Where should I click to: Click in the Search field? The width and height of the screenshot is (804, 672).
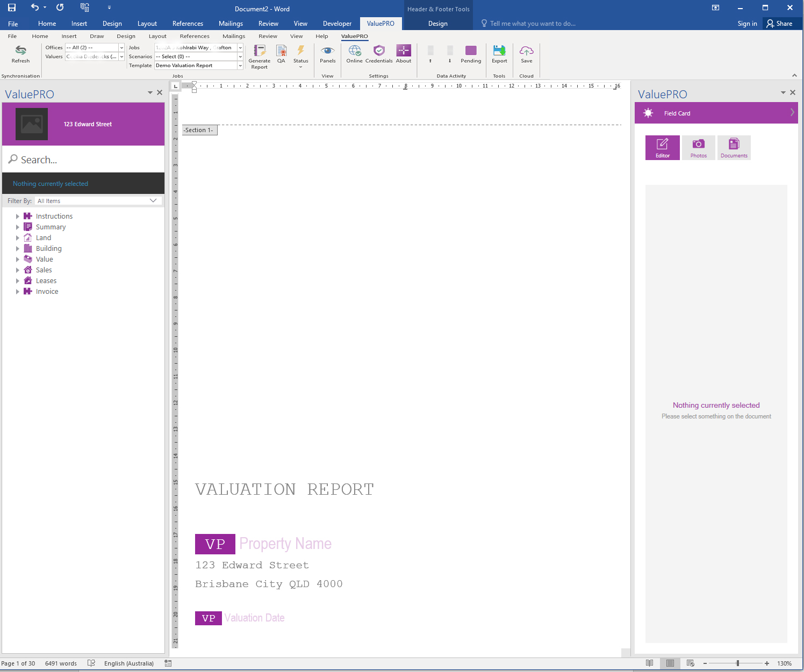click(x=83, y=160)
